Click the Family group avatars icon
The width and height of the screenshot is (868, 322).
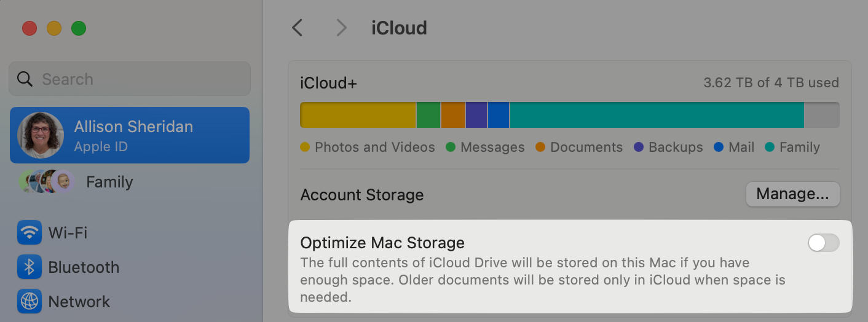[x=46, y=182]
